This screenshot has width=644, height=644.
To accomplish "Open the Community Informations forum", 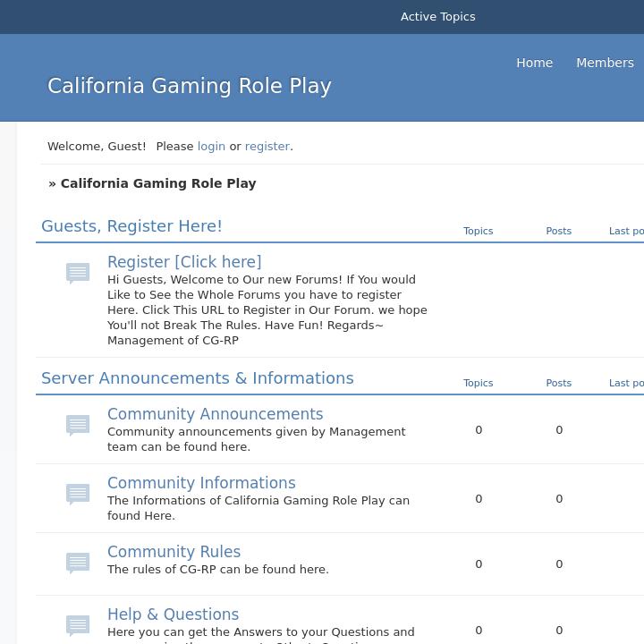I will pos(201,483).
